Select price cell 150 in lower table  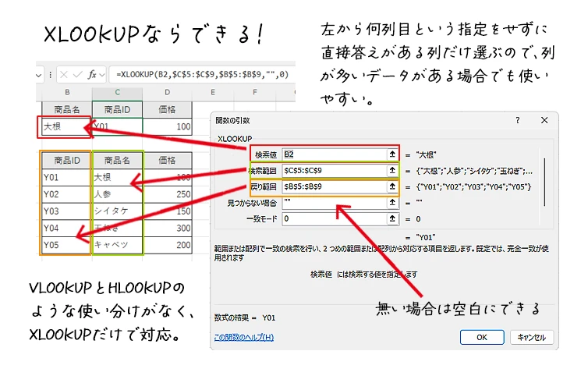tap(167, 211)
